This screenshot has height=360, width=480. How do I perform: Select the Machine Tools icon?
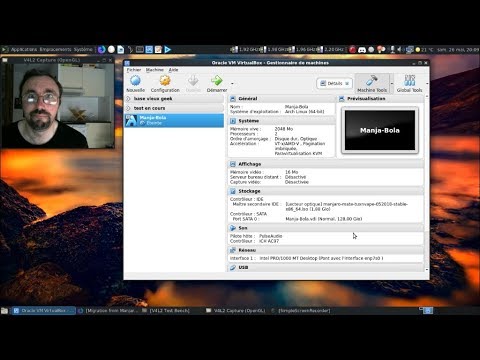pyautogui.click(x=372, y=81)
